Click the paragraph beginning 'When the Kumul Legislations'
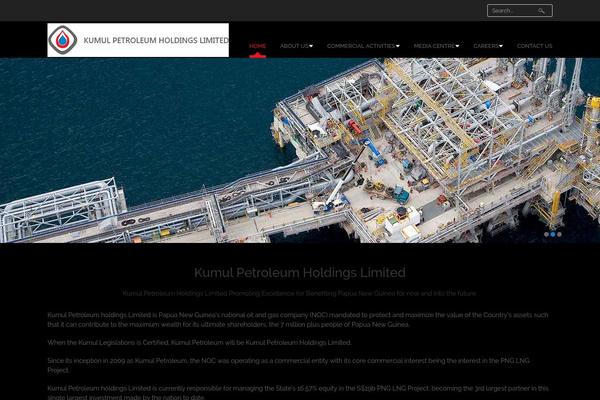The width and height of the screenshot is (600, 400). click(x=199, y=343)
